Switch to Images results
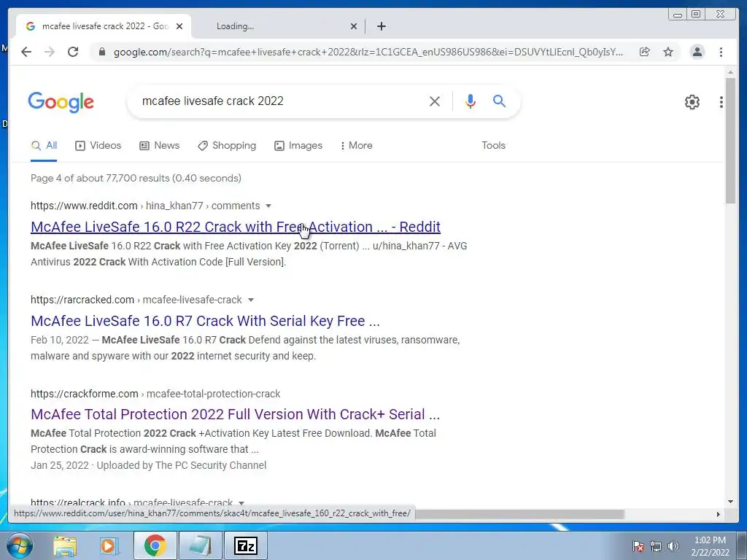The width and height of the screenshot is (747, 560). pos(298,146)
